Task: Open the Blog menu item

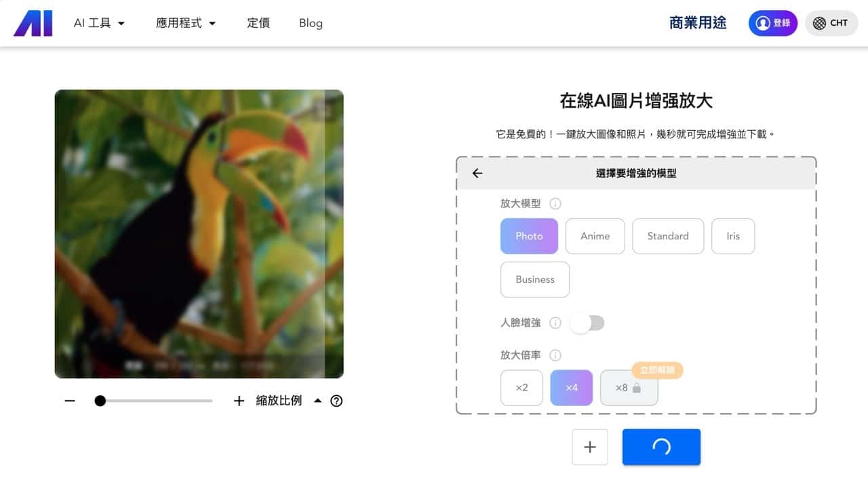Action: (310, 22)
